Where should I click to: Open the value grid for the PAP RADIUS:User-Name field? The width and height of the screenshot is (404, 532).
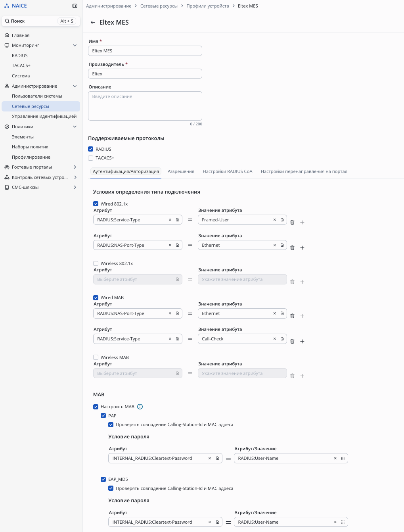click(343, 458)
